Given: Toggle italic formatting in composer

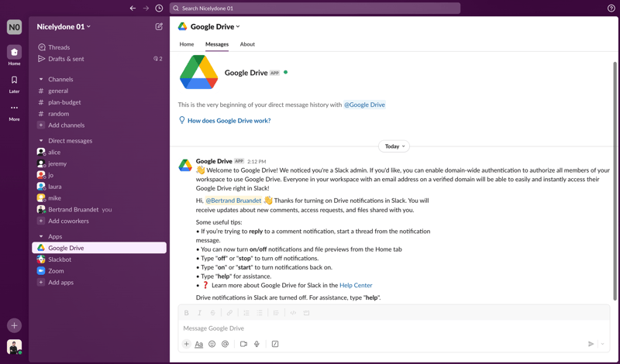Looking at the screenshot, I should point(199,313).
